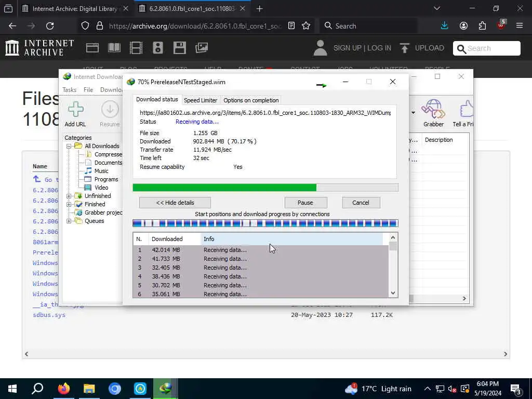Select connection row with 42.014 MB

point(261,250)
